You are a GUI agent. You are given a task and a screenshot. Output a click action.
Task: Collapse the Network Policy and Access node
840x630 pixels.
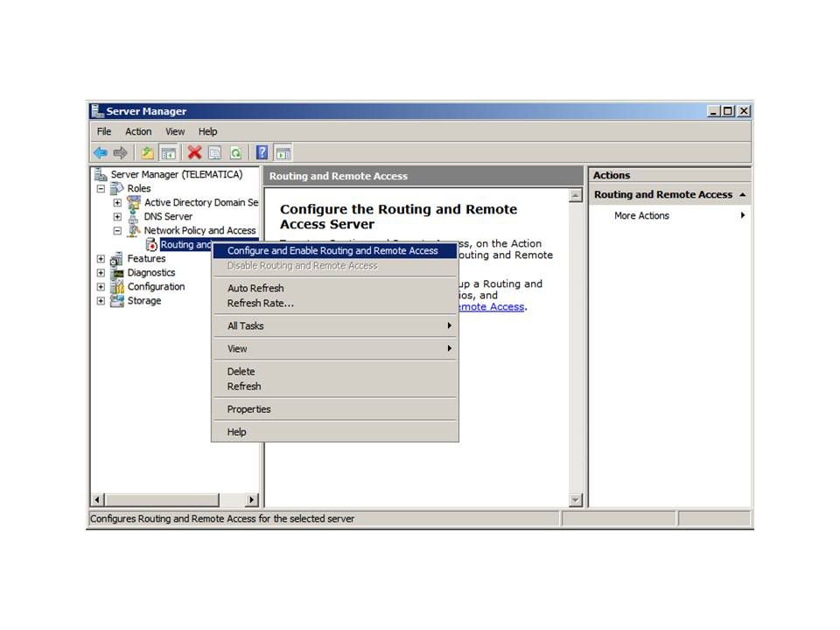(117, 231)
